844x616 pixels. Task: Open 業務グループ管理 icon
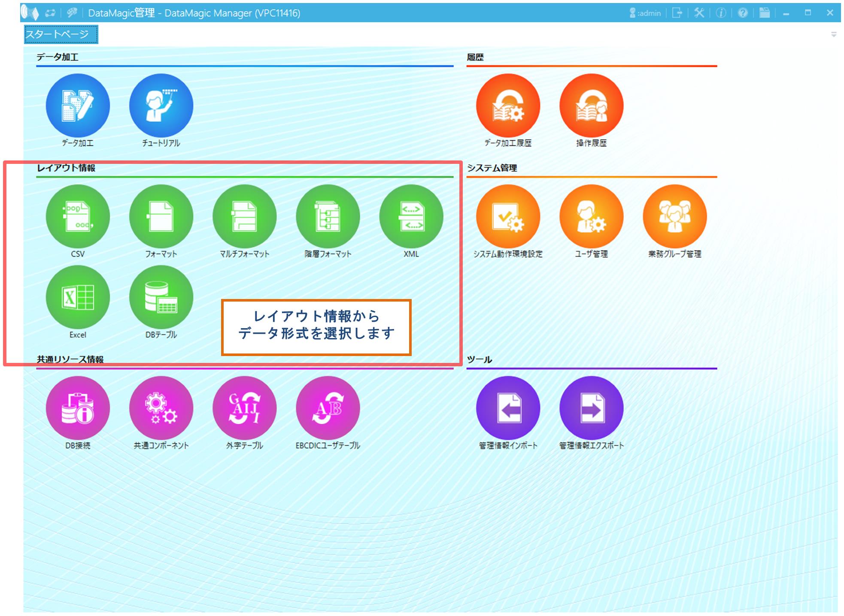pyautogui.click(x=674, y=216)
